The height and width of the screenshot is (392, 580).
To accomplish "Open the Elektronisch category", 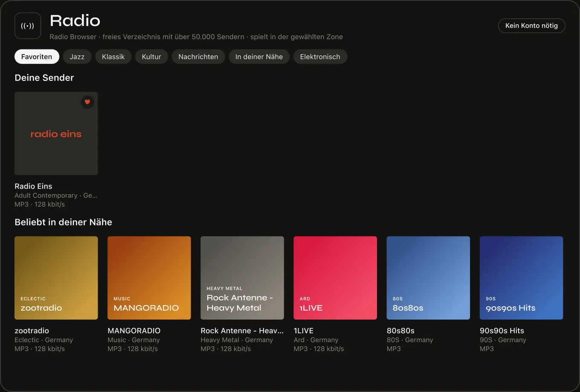I will point(320,57).
